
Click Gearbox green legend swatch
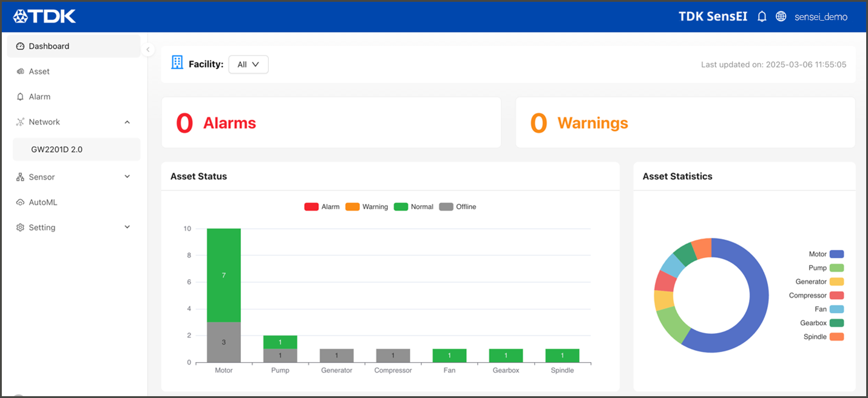pos(837,323)
